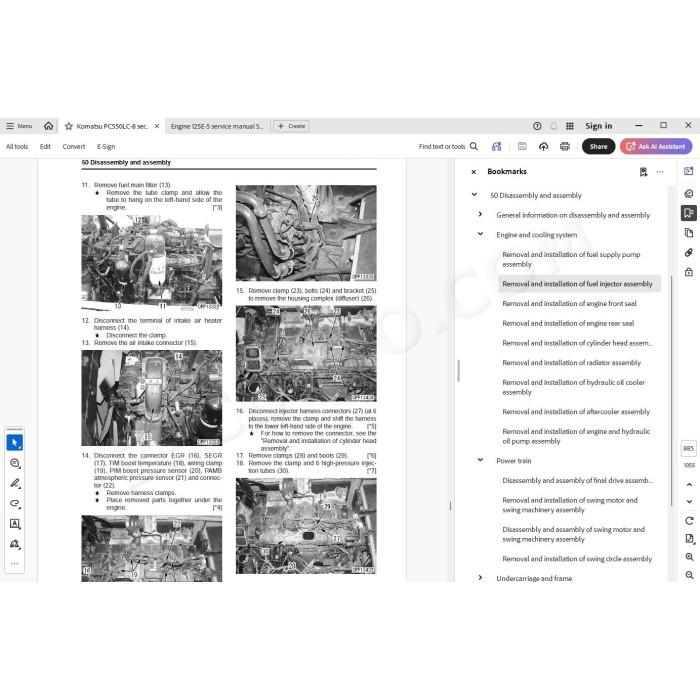Select the signature fill tool
The width and height of the screenshot is (700, 700).
coord(15,544)
